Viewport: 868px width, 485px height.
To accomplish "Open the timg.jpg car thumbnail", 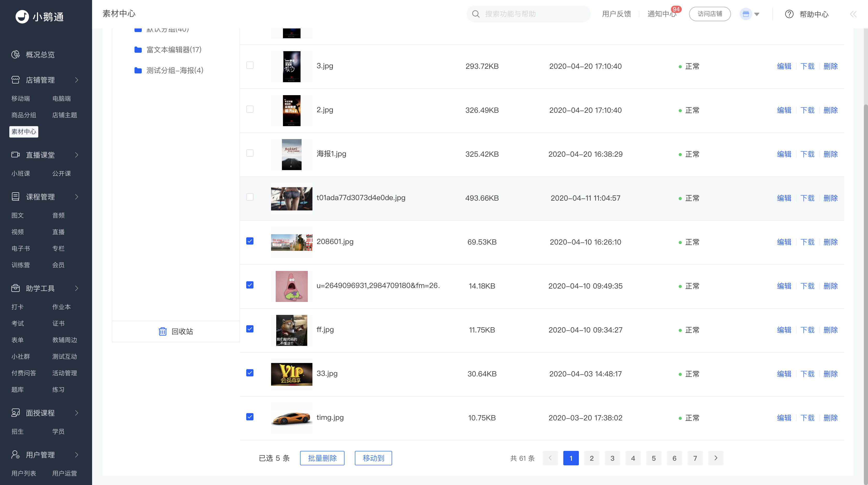I will 291,418.
